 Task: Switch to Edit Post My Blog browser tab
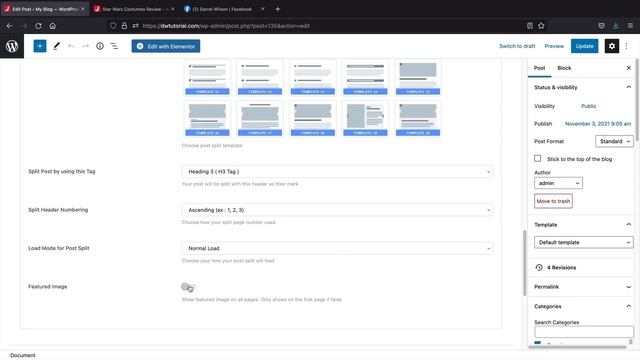click(45, 9)
